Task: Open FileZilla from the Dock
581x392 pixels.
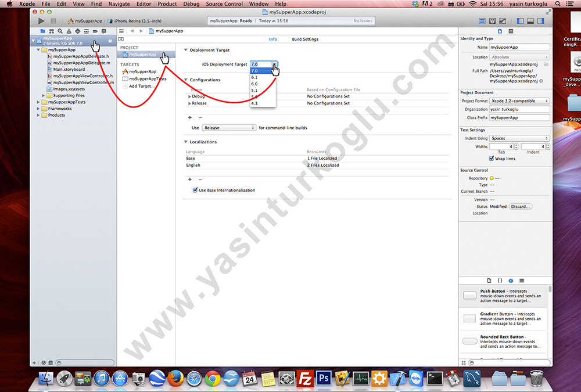Action: tap(306, 379)
